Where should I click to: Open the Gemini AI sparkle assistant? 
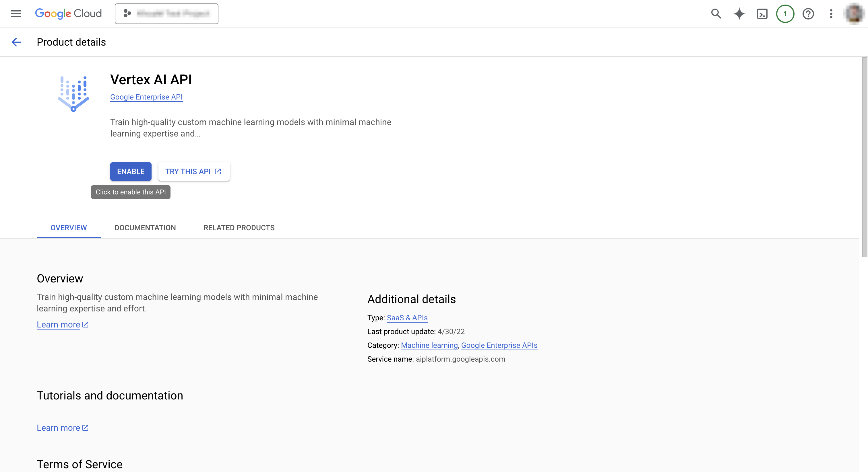coord(739,14)
